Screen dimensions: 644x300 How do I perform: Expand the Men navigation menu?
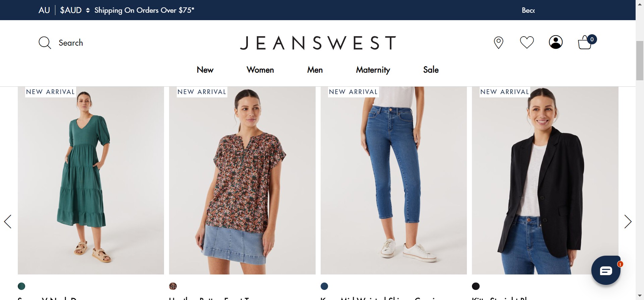point(315,70)
